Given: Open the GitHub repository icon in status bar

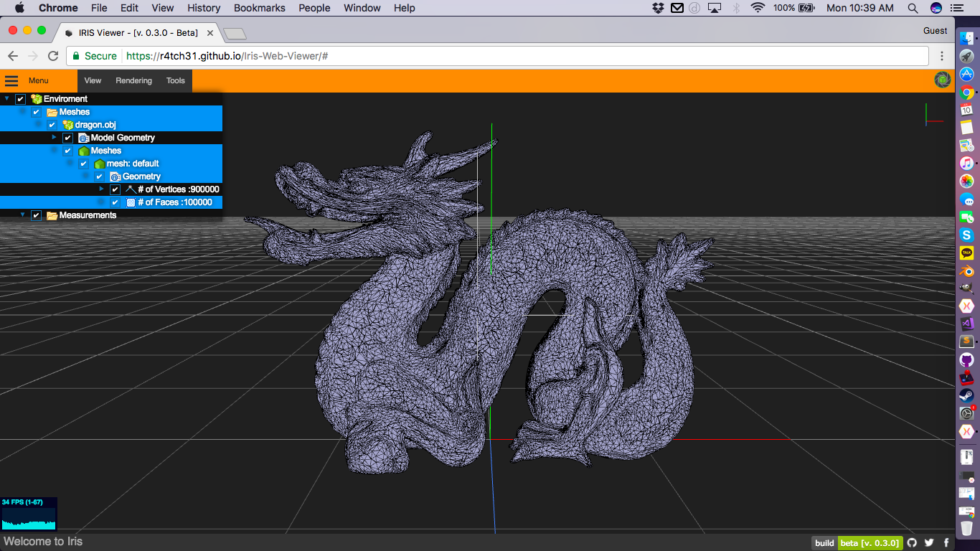Looking at the screenshot, I should (912, 543).
